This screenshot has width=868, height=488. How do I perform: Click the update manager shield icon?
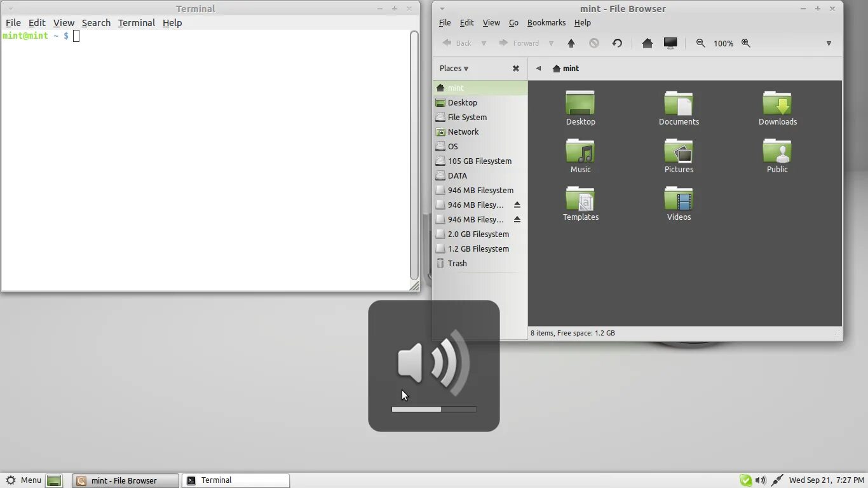[745, 480]
